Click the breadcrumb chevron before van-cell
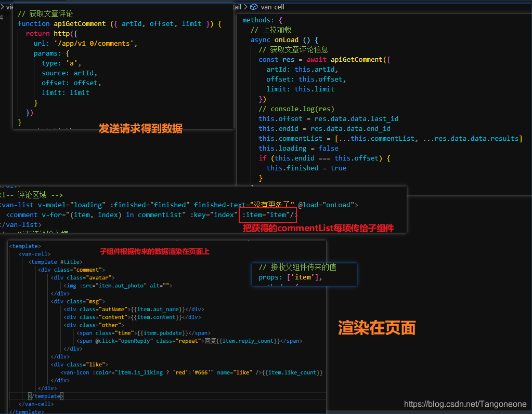The height and width of the screenshot is (414, 532). click(245, 7)
